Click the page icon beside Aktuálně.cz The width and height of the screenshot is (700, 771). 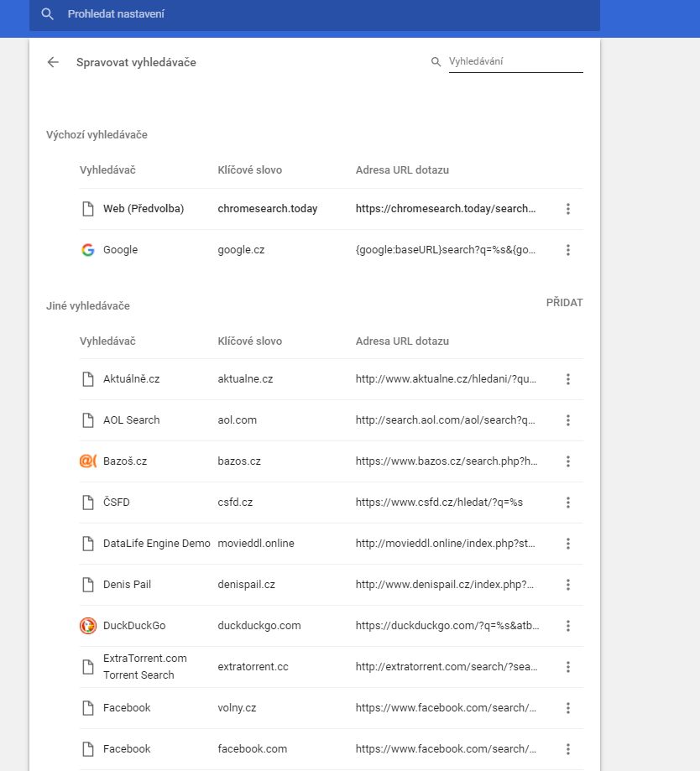pyautogui.click(x=88, y=379)
